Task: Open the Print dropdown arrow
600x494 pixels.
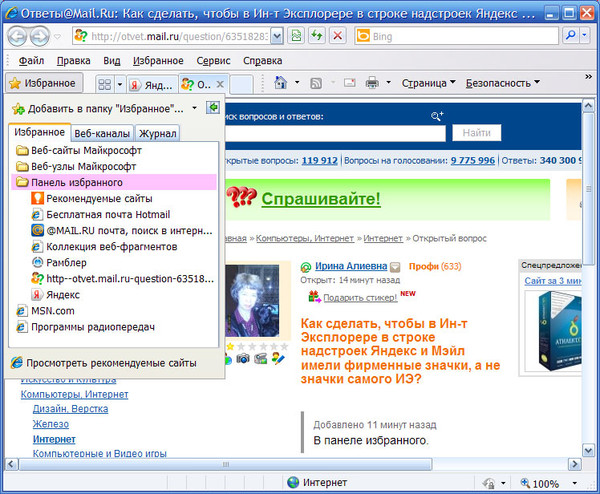Action: point(388,82)
